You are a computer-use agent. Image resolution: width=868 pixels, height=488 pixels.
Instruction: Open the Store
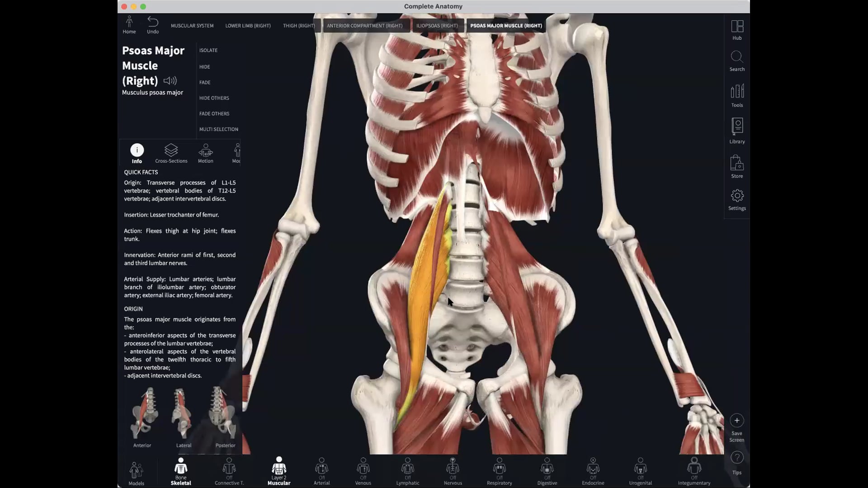tap(737, 166)
